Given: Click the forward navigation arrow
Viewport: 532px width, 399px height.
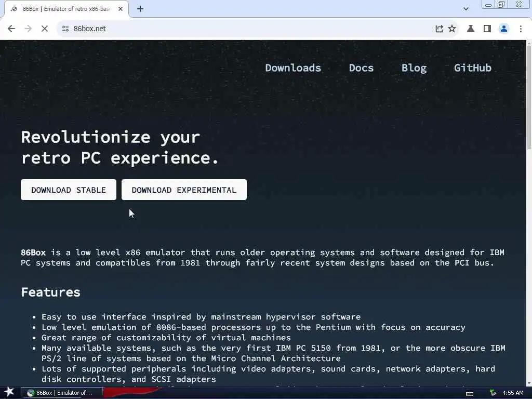Looking at the screenshot, I should (x=28, y=29).
